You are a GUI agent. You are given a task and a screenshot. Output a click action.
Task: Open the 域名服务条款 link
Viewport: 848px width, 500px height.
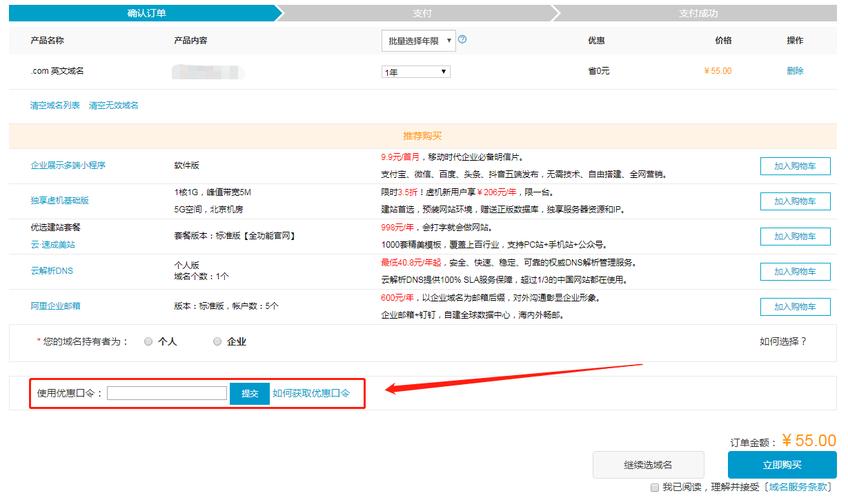tap(799, 486)
